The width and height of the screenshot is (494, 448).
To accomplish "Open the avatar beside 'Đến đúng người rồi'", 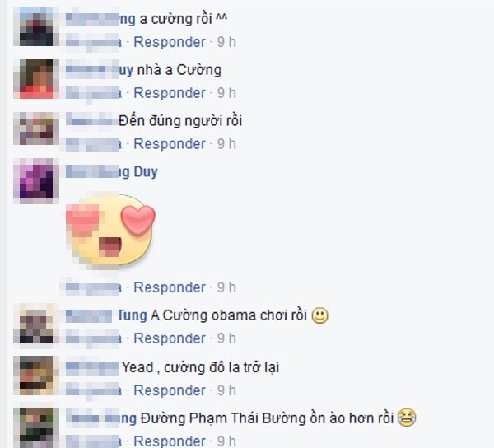I will pyautogui.click(x=36, y=128).
